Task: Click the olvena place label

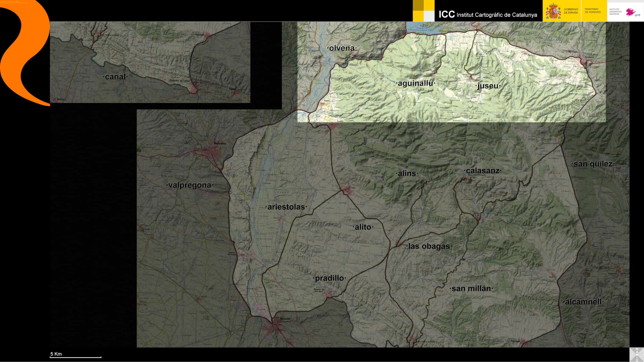Action: tap(342, 48)
